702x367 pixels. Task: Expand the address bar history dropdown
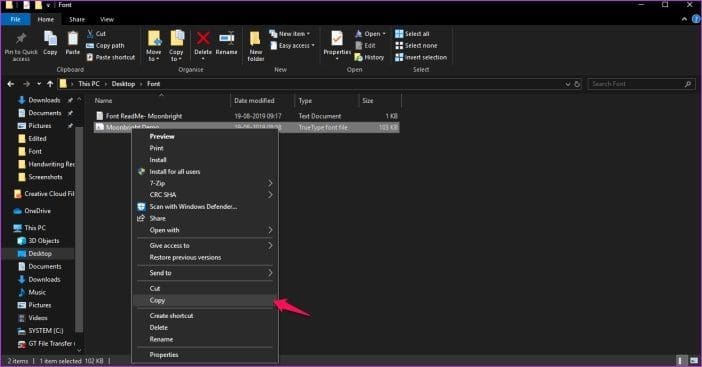coord(568,84)
